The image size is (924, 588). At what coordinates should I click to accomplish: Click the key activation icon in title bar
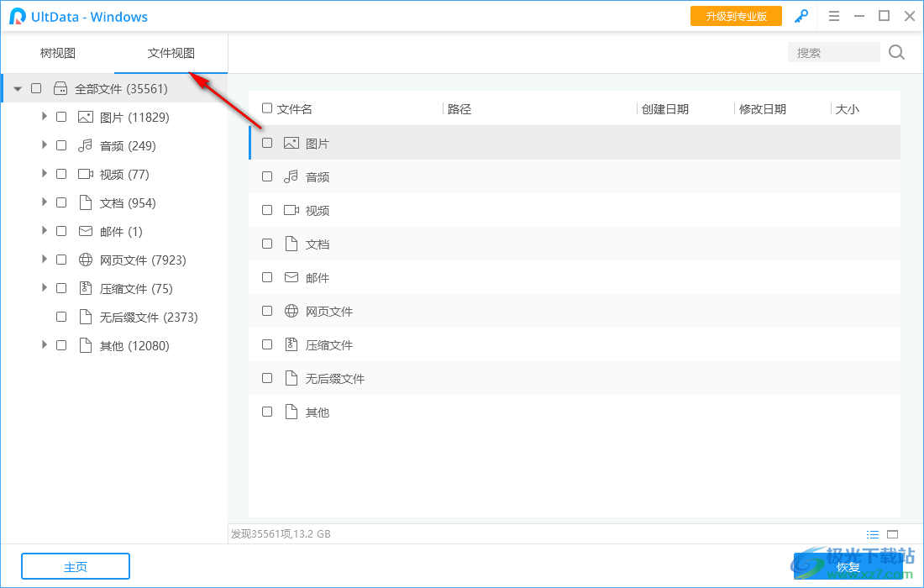tap(801, 16)
